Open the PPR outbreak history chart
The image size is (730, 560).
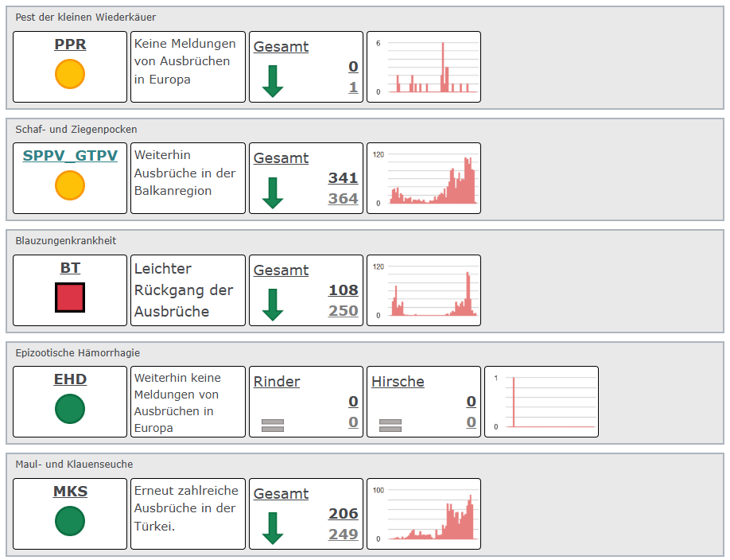[x=423, y=67]
